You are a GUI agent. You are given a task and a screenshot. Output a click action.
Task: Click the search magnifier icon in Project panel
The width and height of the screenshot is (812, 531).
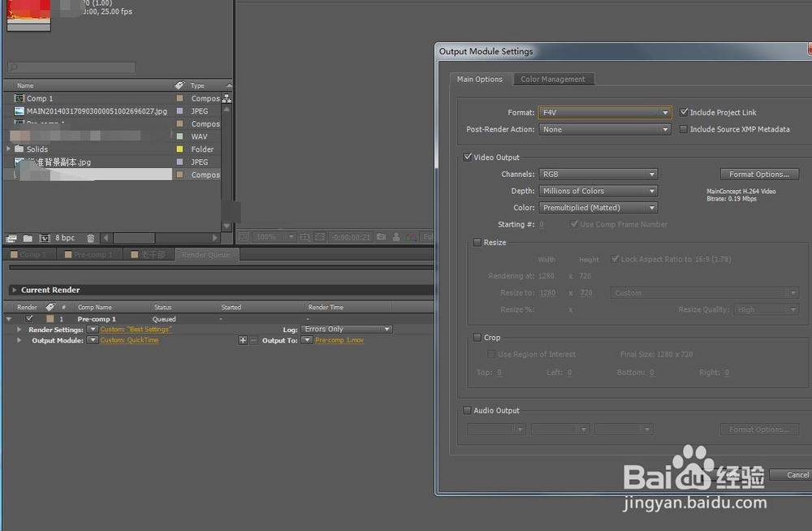(14, 67)
